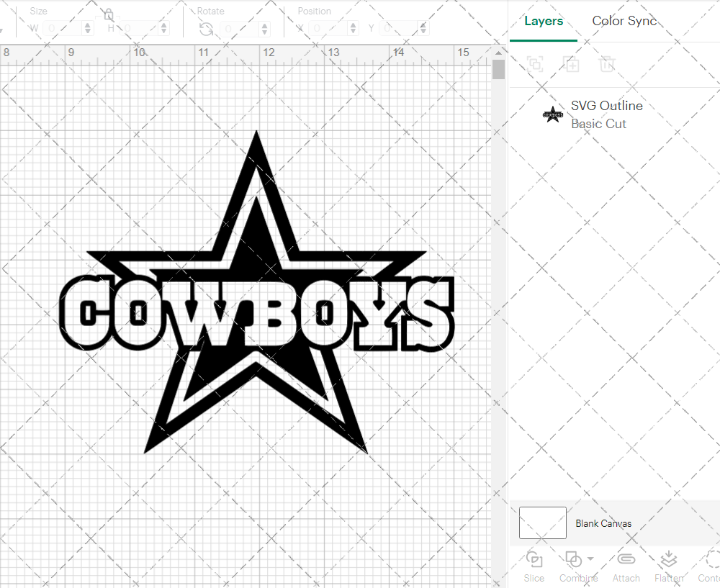Click the Delete layer trash icon
This screenshot has width=720, height=588.
(x=607, y=64)
